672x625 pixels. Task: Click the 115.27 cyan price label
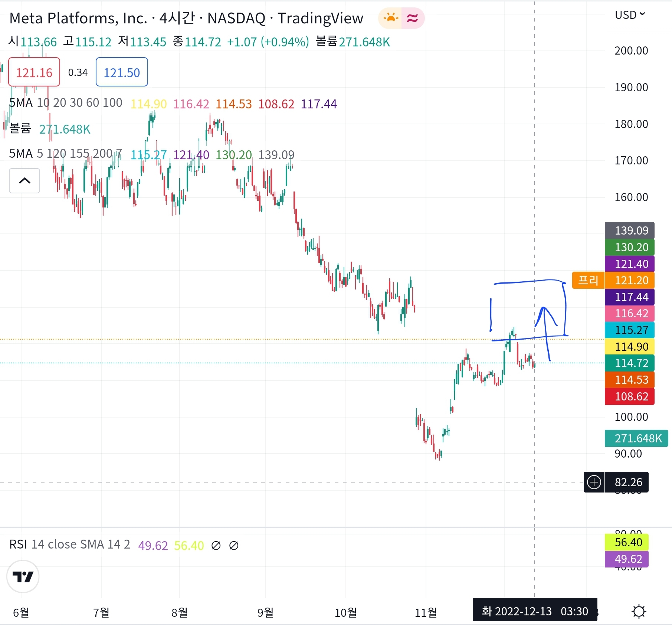pos(629,330)
